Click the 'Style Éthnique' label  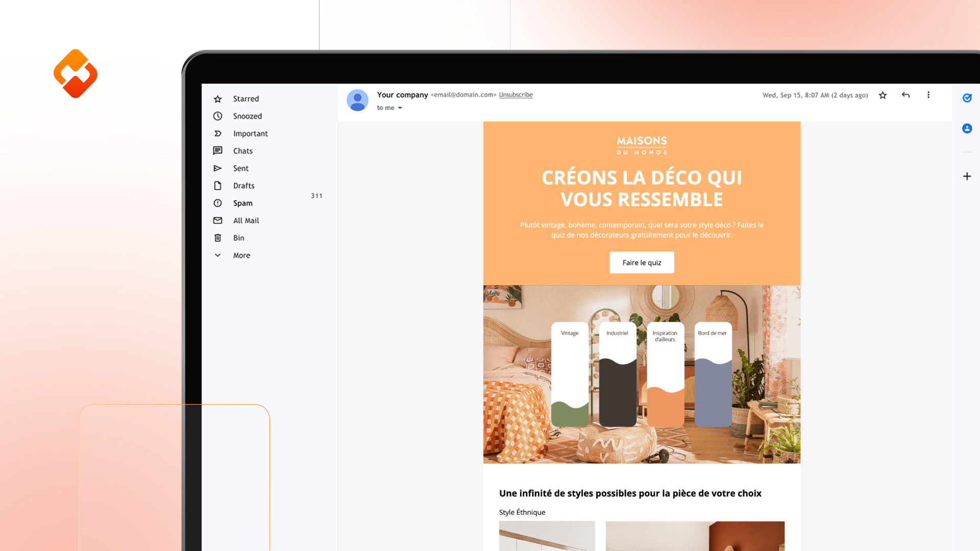522,512
